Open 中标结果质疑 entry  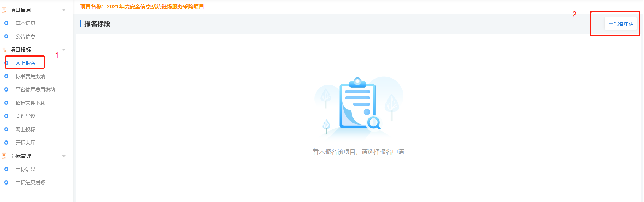pos(30,183)
